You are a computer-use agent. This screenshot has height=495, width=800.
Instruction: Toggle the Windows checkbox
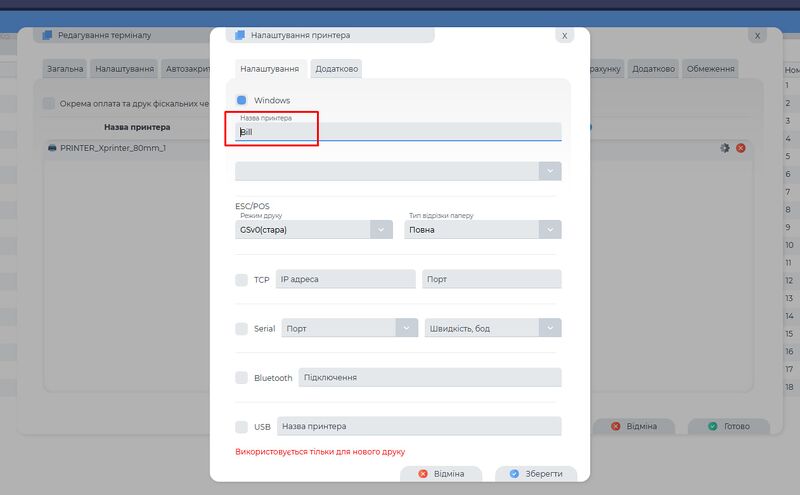(241, 100)
